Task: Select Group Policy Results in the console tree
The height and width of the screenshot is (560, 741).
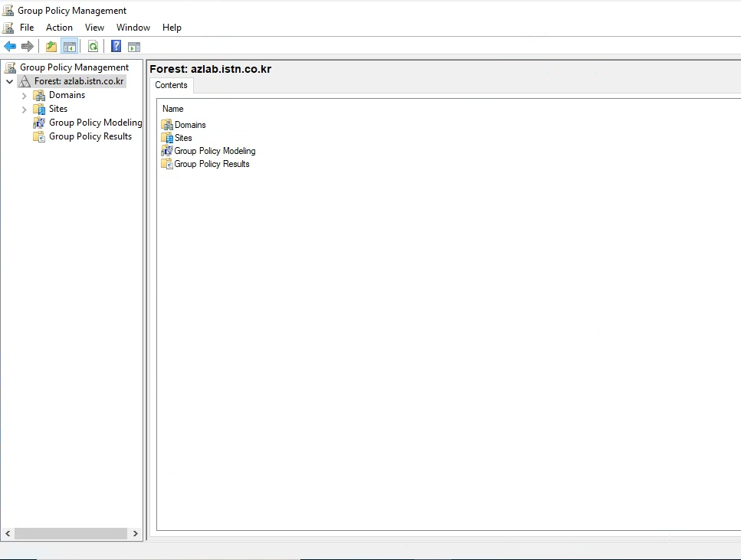Action: click(x=90, y=136)
